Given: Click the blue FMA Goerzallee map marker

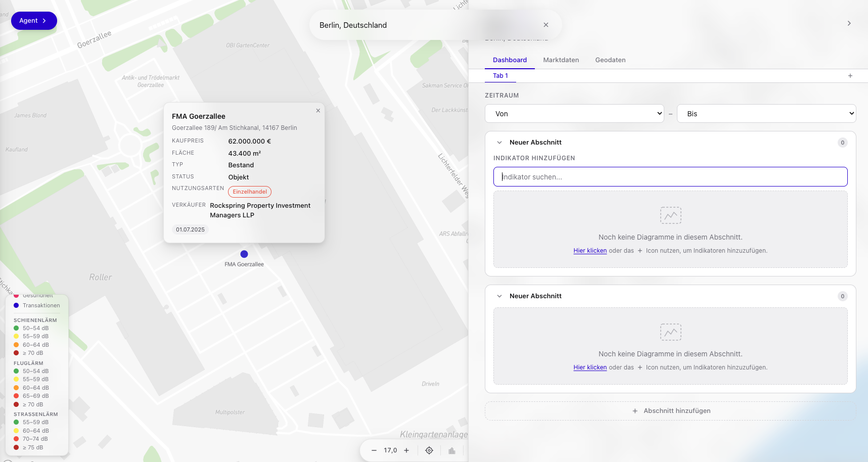Looking at the screenshot, I should tap(244, 254).
